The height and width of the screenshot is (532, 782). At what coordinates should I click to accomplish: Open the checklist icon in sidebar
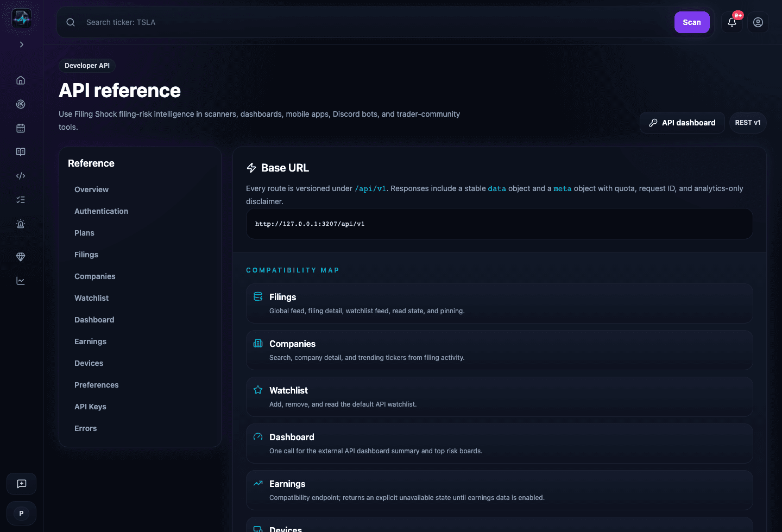point(21,200)
